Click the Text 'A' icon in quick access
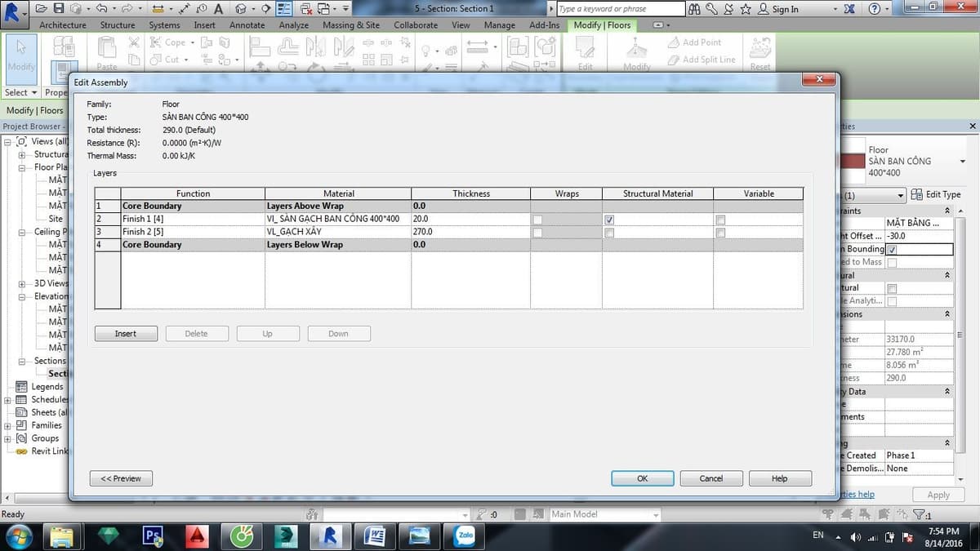 219,8
